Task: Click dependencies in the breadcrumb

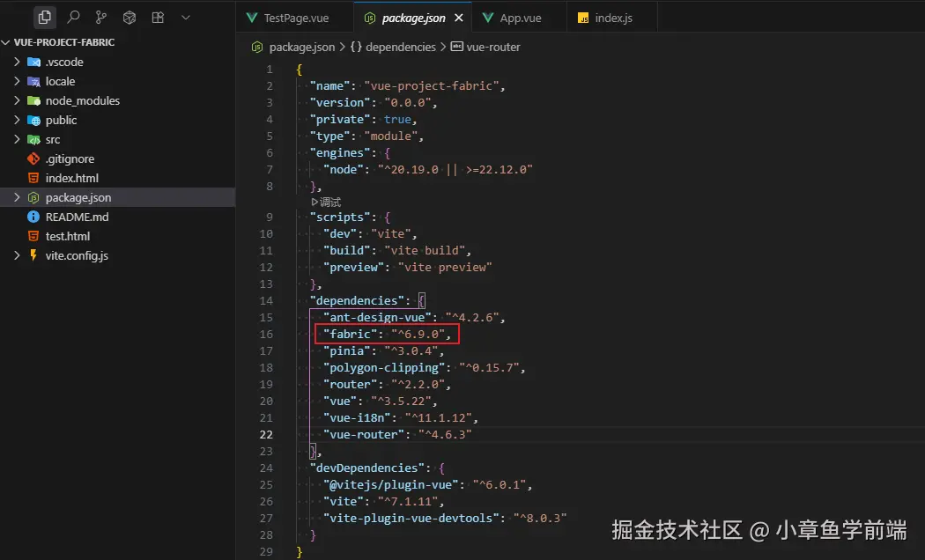Action: [x=401, y=48]
